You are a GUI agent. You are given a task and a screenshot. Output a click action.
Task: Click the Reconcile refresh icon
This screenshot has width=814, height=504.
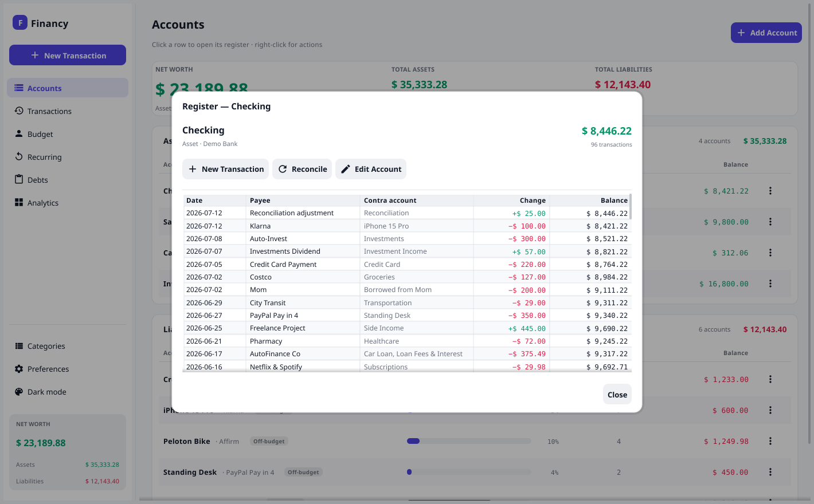pyautogui.click(x=283, y=169)
